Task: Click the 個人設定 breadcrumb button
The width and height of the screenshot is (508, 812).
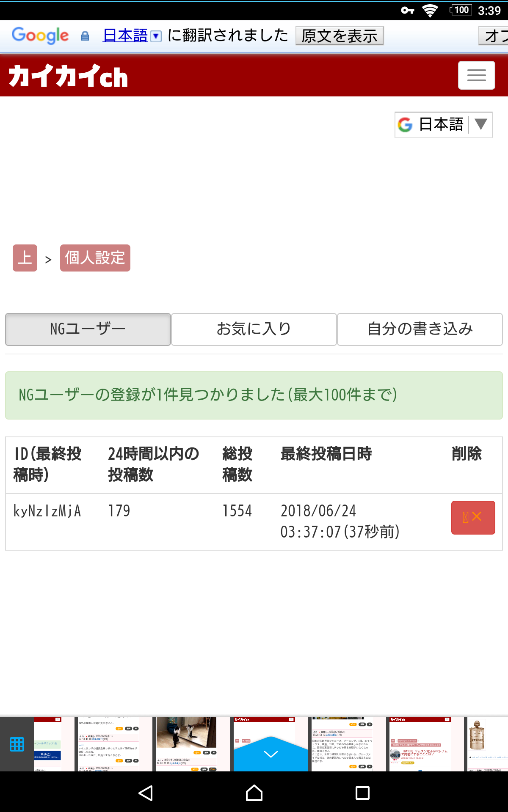Action: coord(95,258)
